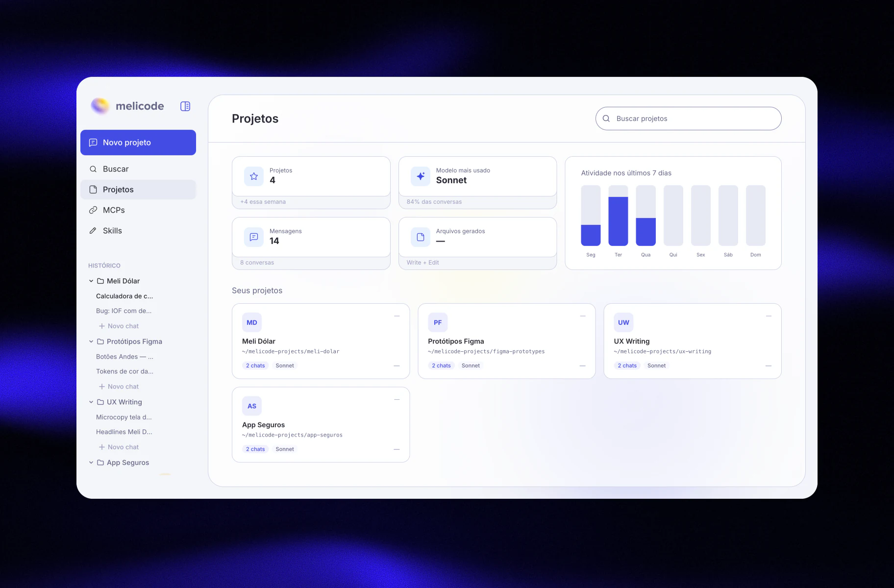Open the Tokens de cor da... chat
894x588 pixels.
pos(124,371)
